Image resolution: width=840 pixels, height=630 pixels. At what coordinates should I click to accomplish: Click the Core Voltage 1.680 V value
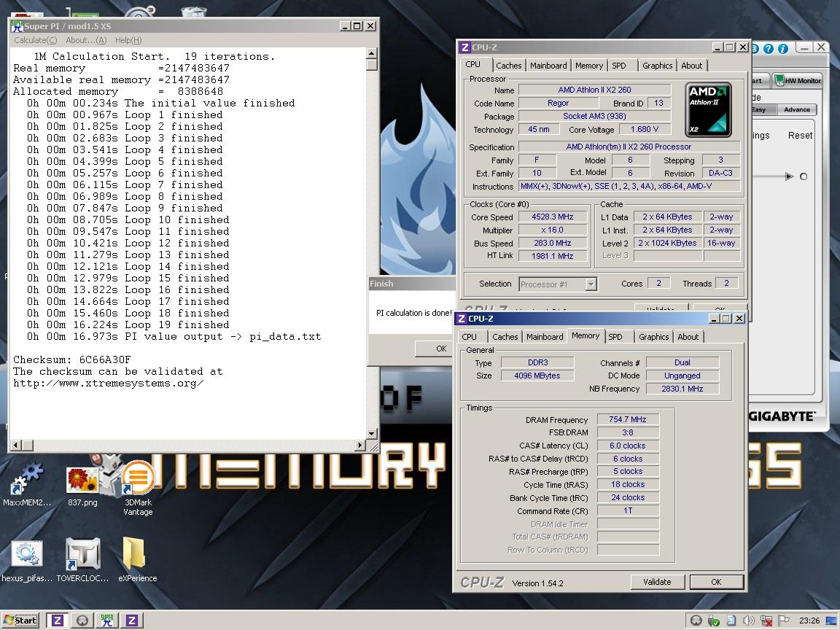[x=645, y=129]
